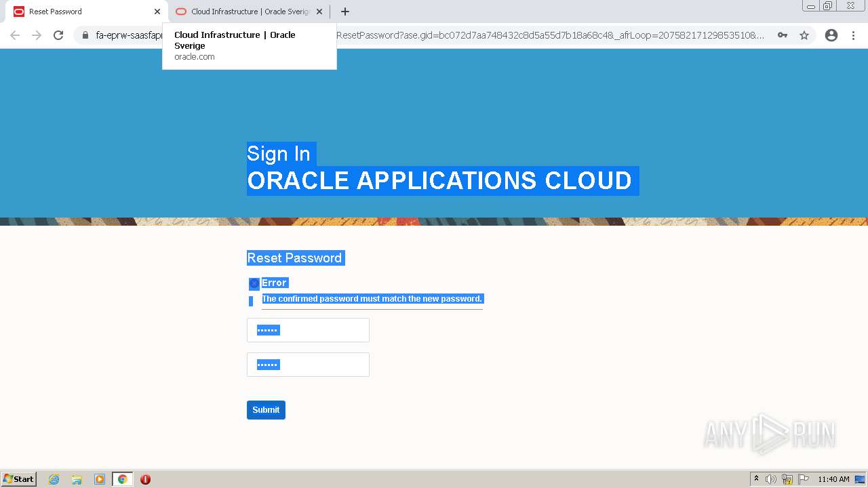
Task: Switch to the Reset Password tab
Action: (x=85, y=12)
